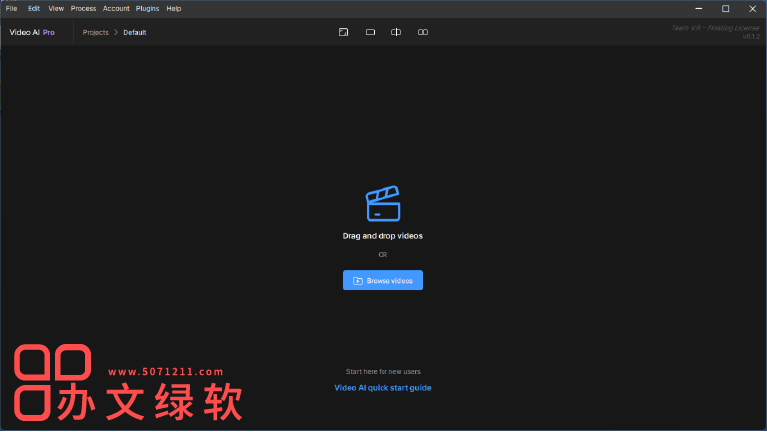Minimize the application window
Screen dimensions: 767x432
tap(699, 9)
